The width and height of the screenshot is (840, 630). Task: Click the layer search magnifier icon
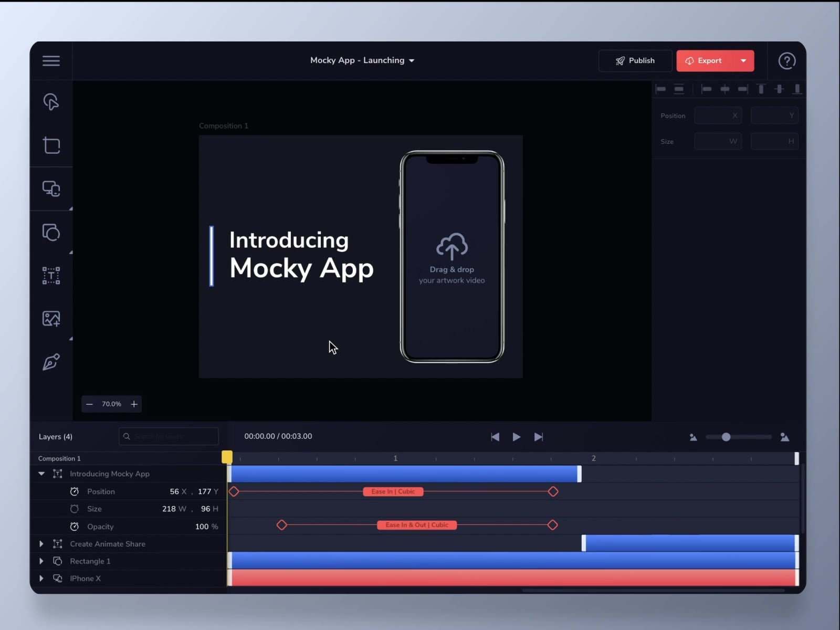pos(127,436)
